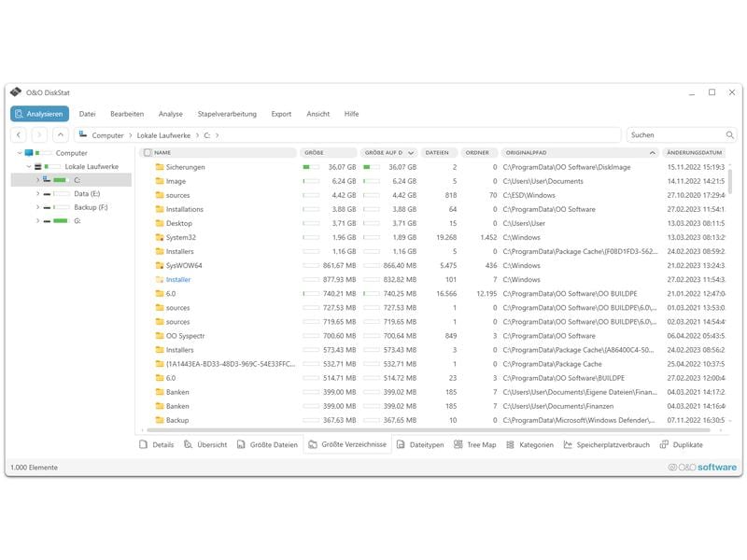
Task: Navigate back with the left arrow
Action: tap(19, 135)
